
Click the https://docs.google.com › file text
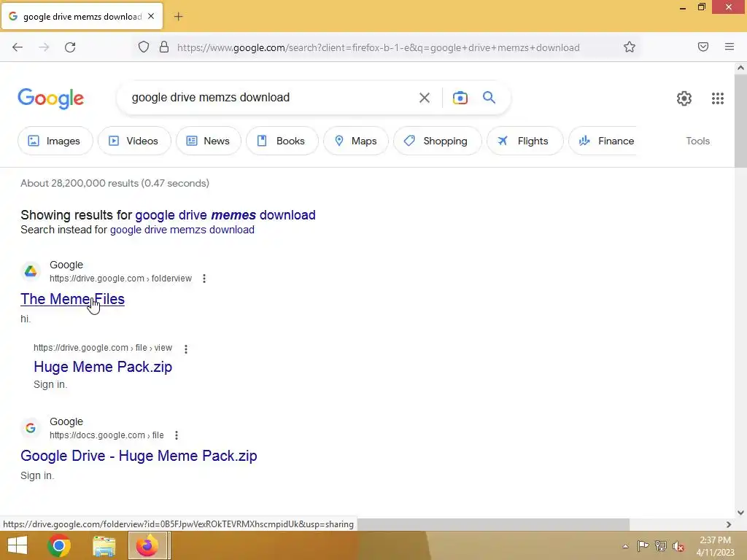click(107, 435)
